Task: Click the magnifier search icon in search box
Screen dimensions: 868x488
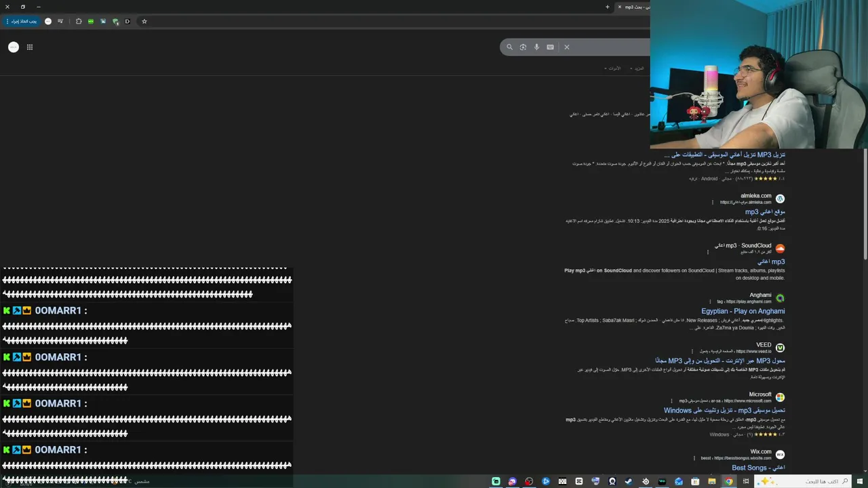Action: click(x=509, y=47)
